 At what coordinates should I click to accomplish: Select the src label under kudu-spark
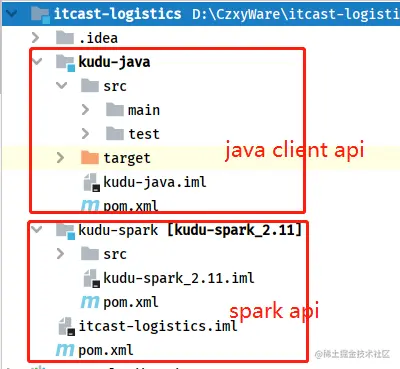click(x=115, y=254)
